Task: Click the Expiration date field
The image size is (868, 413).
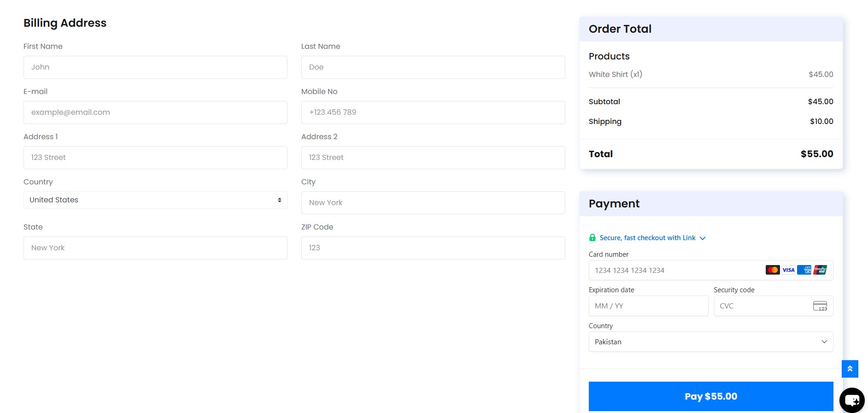Action: coord(648,306)
